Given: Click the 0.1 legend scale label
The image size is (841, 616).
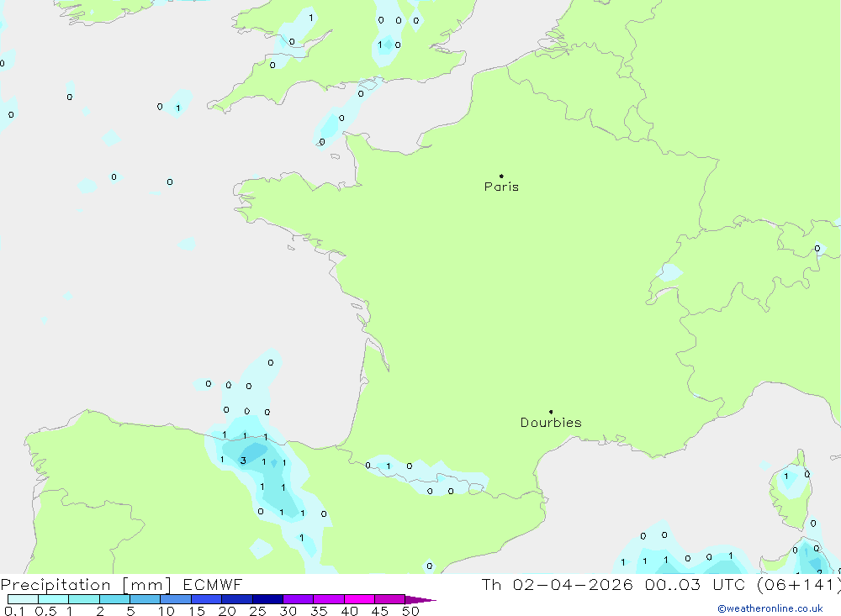Looking at the screenshot, I should click(14, 611).
